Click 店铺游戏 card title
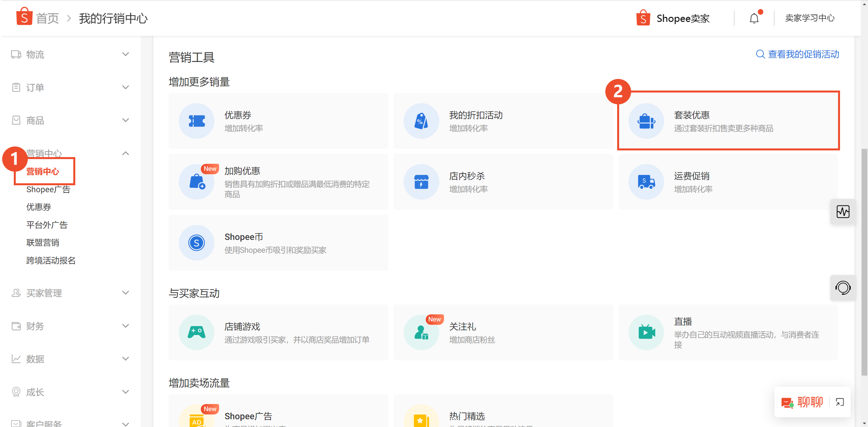Viewport: 868px width, 427px height. point(242,326)
